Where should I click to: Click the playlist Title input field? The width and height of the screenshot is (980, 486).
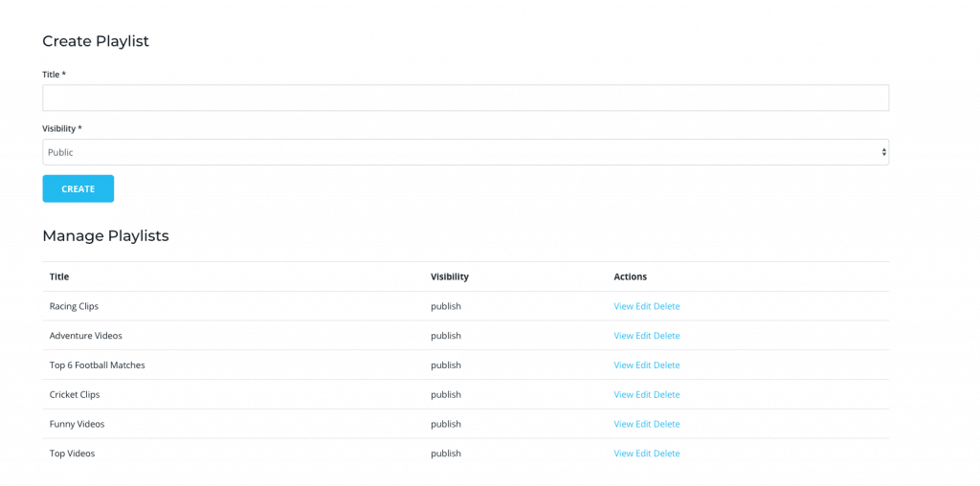pos(466,99)
